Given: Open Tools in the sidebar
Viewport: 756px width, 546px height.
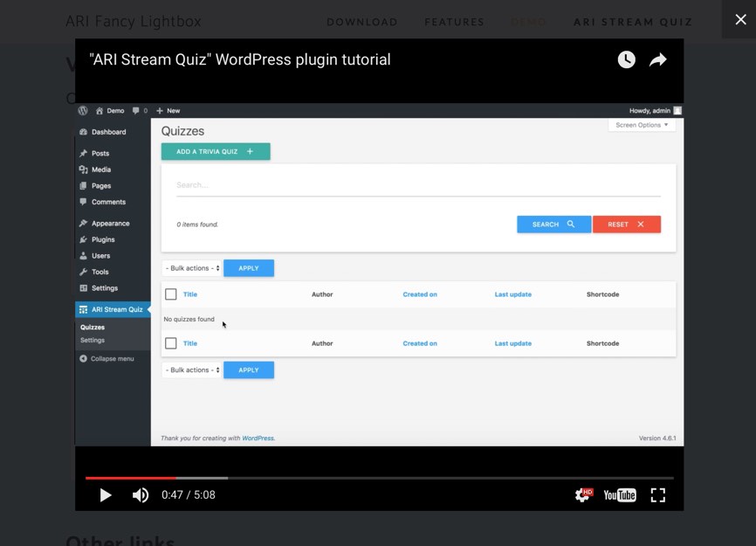Looking at the screenshot, I should pos(94,272).
